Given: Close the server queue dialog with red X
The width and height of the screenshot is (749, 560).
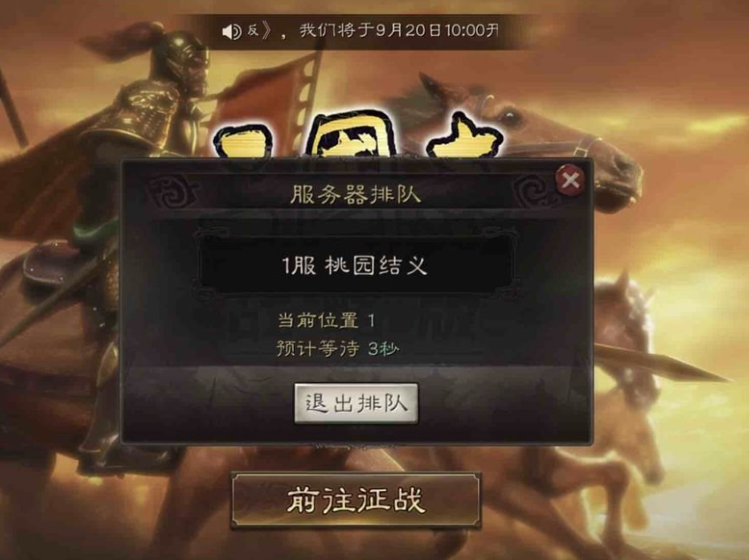Looking at the screenshot, I should [x=570, y=180].
